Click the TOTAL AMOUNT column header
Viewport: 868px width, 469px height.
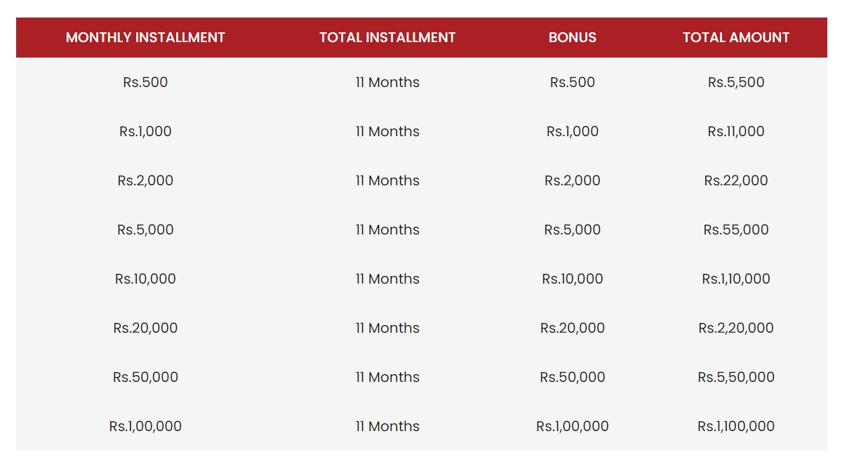tap(736, 38)
